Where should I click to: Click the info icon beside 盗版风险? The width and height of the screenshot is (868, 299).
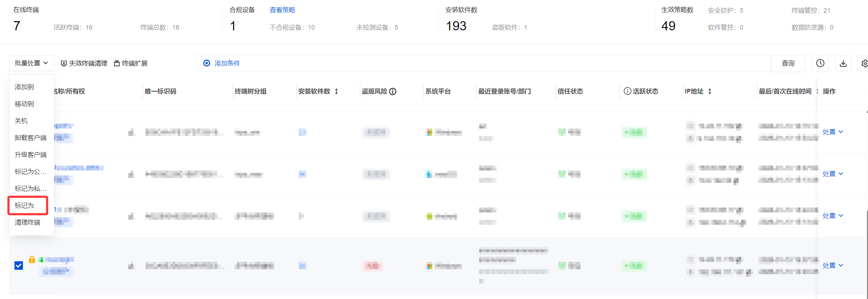pos(393,92)
